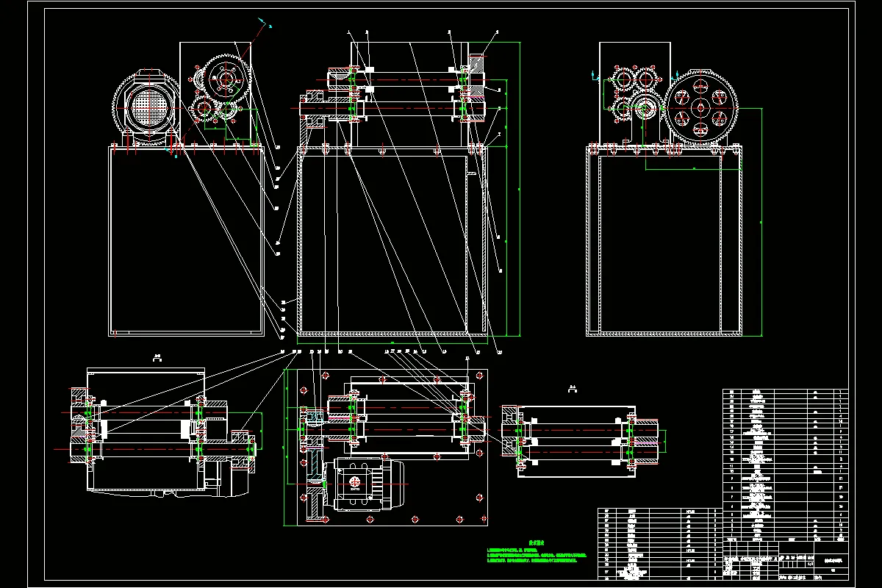Click the section label above bottom-right view
Image resolution: width=882 pixels, height=588 pixels.
click(x=571, y=389)
